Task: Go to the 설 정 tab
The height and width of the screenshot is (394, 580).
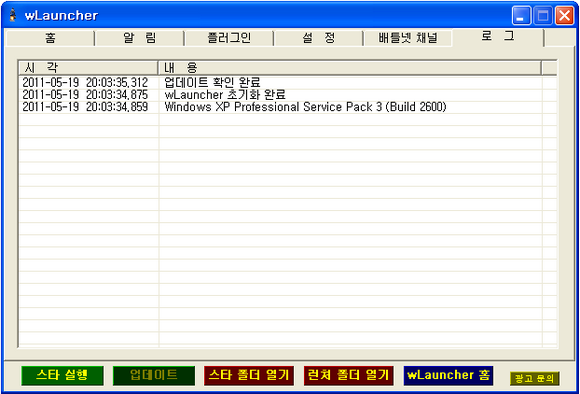Action: (318, 38)
